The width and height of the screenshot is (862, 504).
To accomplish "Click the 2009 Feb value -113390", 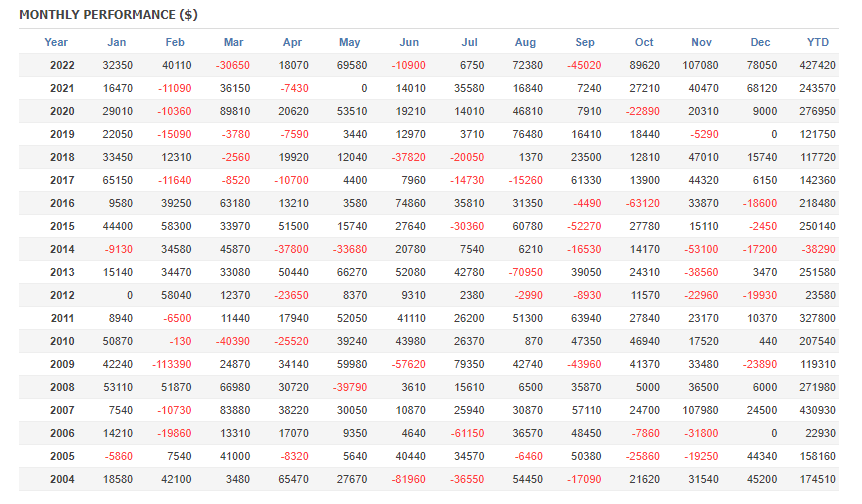I will pyautogui.click(x=172, y=364).
